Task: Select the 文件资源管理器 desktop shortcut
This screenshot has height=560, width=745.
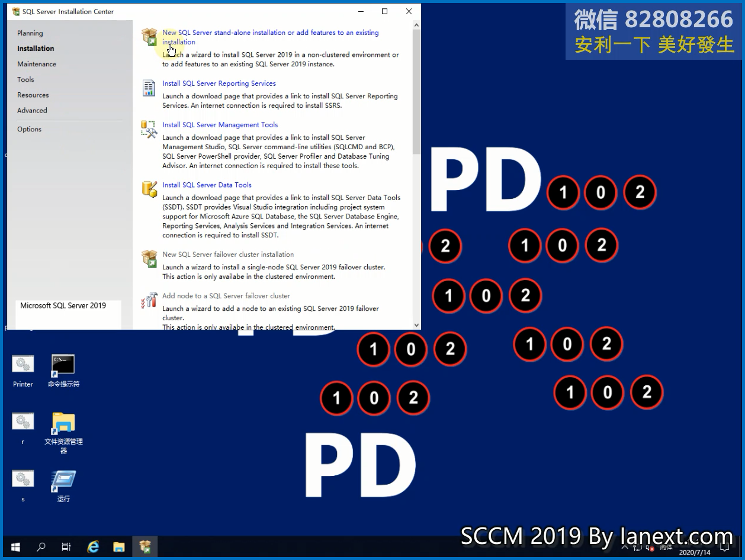Action: [63, 433]
